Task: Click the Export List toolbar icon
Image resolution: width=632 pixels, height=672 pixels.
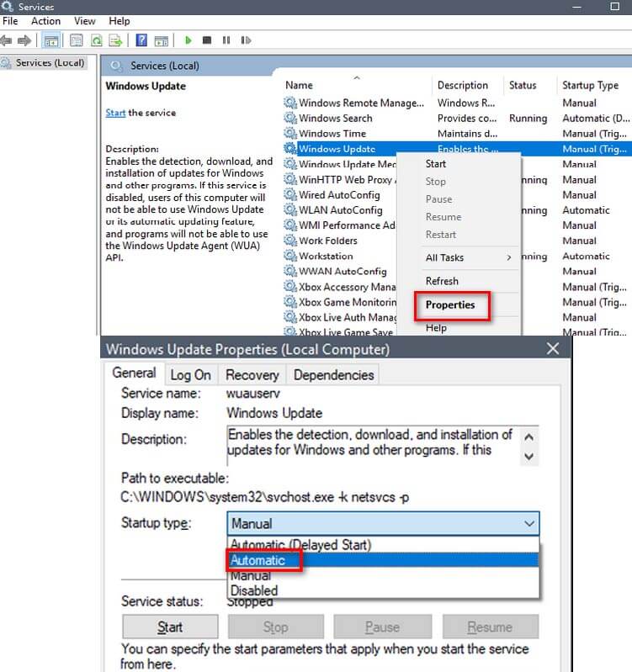Action: tap(115, 40)
